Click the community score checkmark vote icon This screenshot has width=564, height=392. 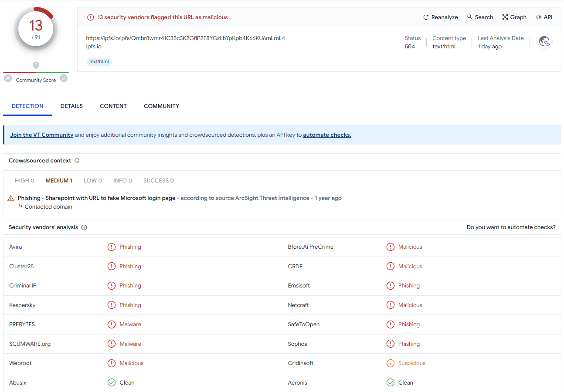click(x=64, y=78)
